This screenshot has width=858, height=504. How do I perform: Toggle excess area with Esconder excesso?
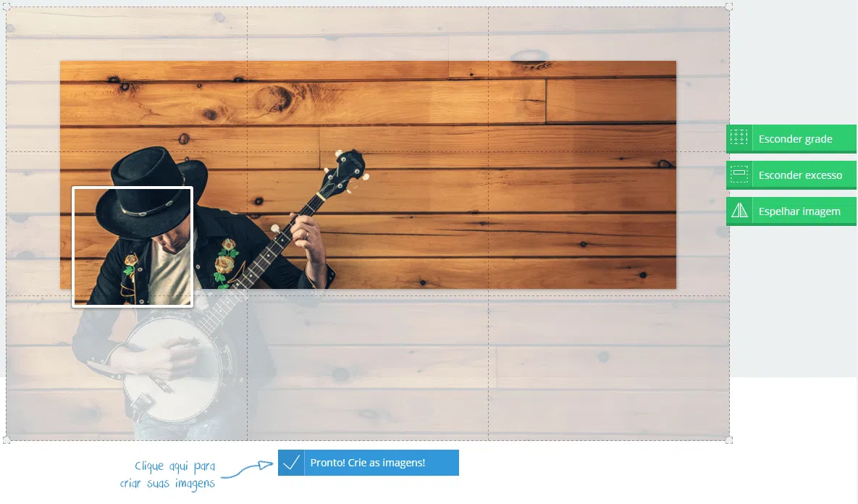791,175
